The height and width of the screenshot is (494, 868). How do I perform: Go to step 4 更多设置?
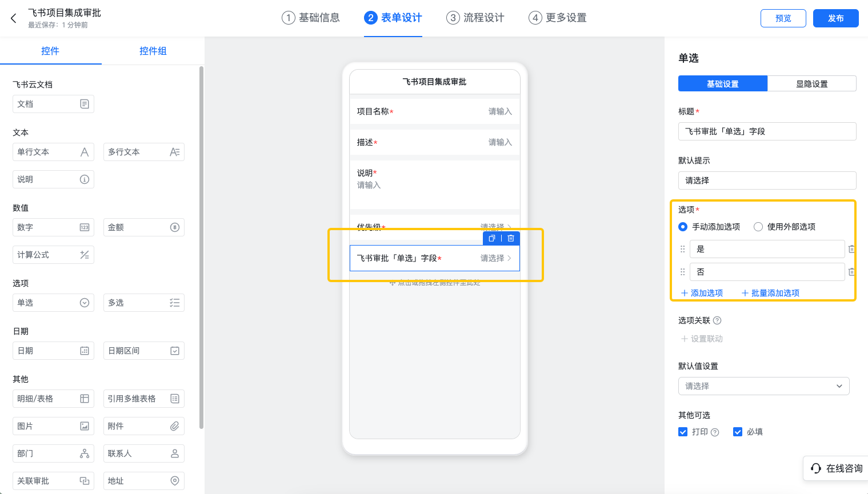(558, 18)
